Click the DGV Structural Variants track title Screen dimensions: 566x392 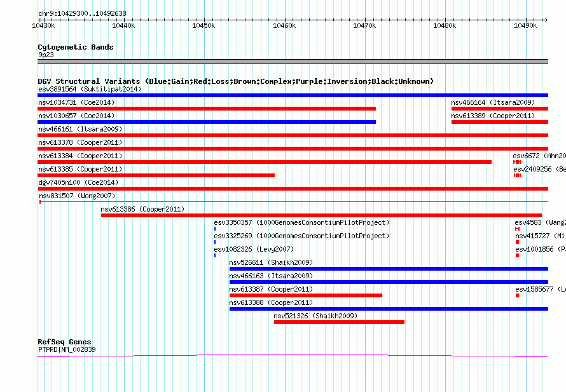tap(236, 81)
